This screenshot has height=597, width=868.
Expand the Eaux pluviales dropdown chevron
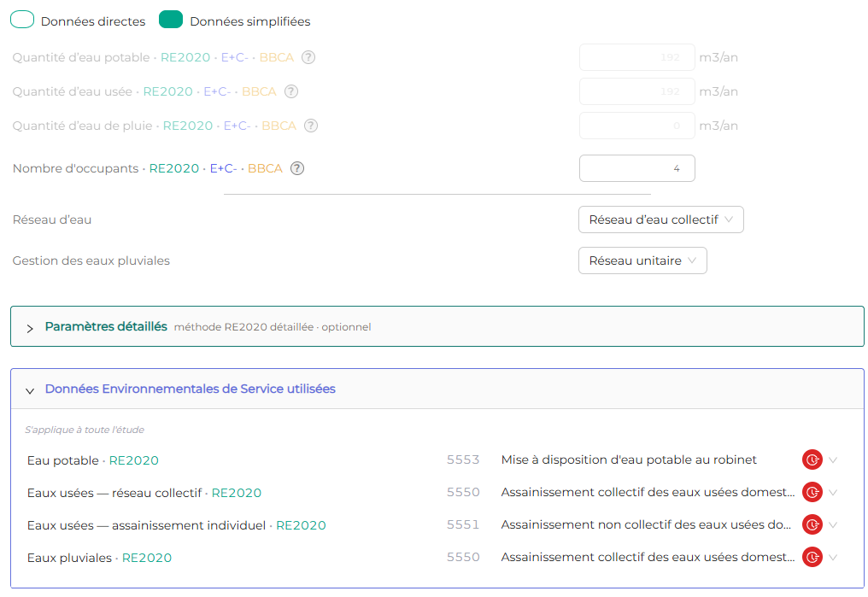tap(833, 557)
